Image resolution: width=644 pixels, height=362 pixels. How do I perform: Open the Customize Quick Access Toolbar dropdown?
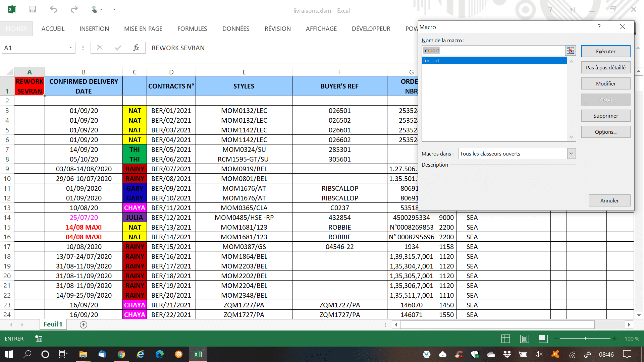[x=114, y=9]
